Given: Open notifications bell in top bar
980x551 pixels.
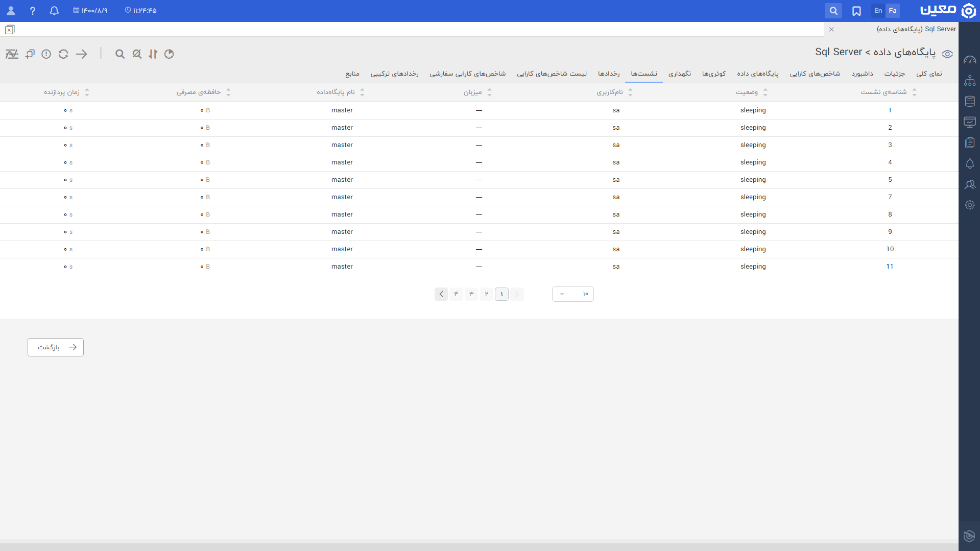Looking at the screenshot, I should (x=54, y=11).
